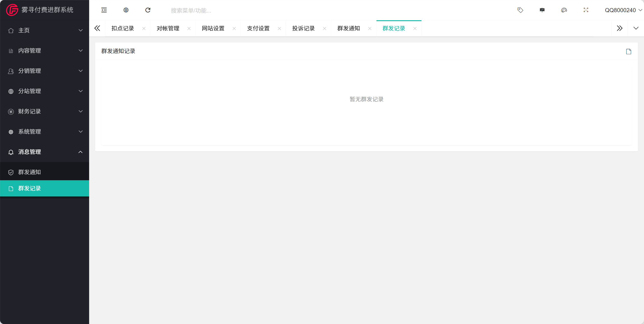Switch to the 扣点记录 tab

(123, 29)
